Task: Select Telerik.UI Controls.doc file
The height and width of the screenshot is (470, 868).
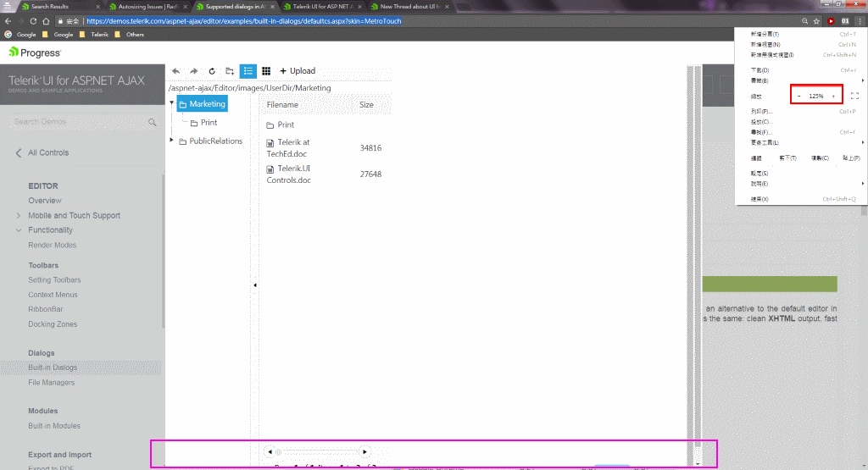Action: (288, 174)
